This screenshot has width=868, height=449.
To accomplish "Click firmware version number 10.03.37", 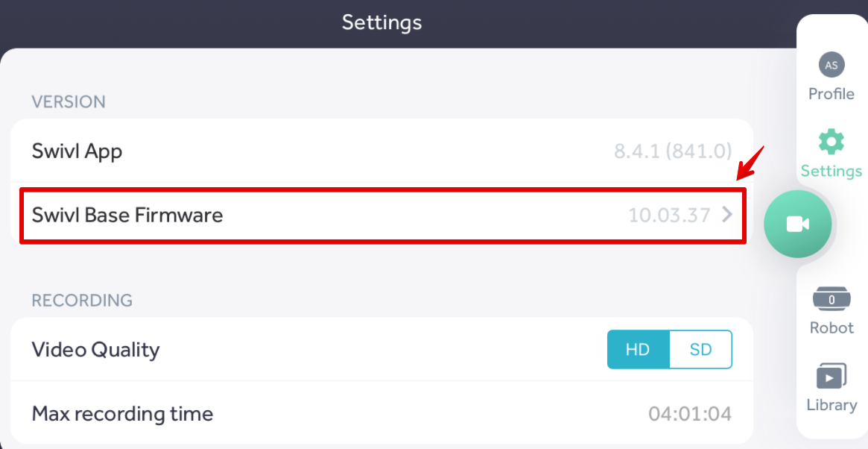I will tap(669, 216).
